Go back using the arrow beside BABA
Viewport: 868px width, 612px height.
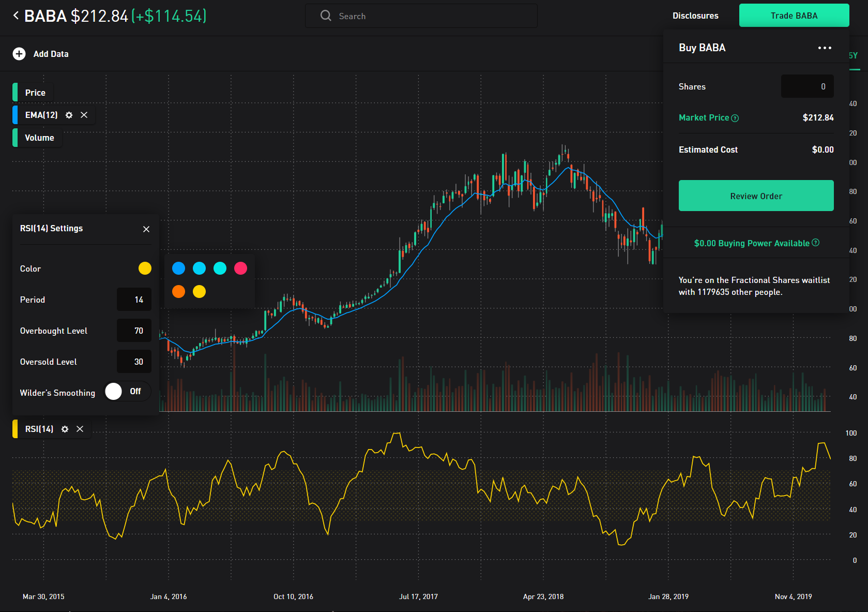point(16,16)
